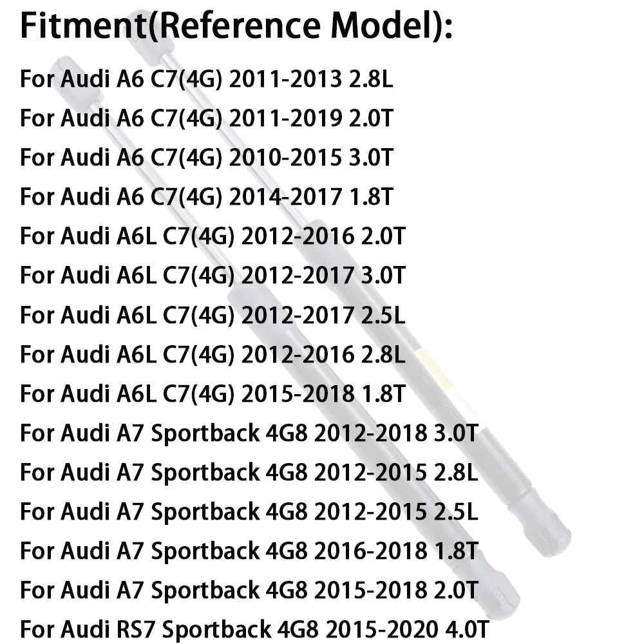Image resolution: width=644 pixels, height=644 pixels.
Task: Click the A6L C7(4G) 2012-2017 3.0T entry
Action: [x=213, y=276]
